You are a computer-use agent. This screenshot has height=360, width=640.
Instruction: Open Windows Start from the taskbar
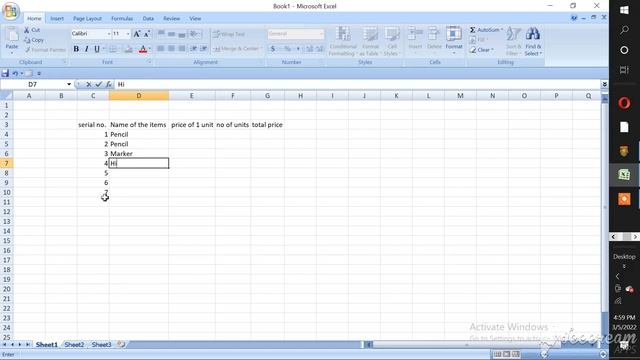[x=624, y=10]
